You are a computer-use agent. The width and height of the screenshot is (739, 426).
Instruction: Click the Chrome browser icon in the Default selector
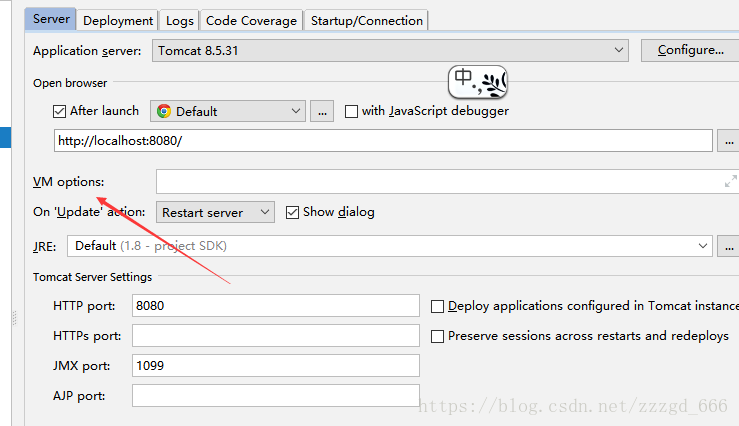pyautogui.click(x=164, y=111)
